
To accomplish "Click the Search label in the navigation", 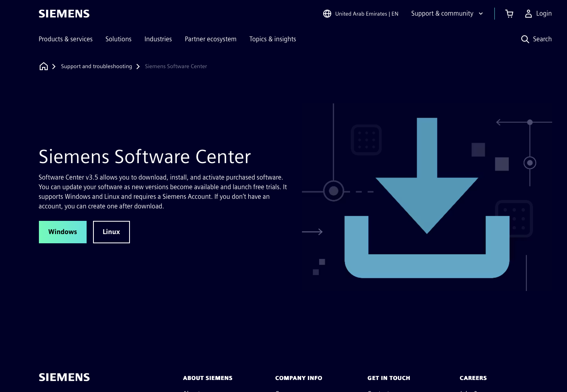I will [x=542, y=39].
